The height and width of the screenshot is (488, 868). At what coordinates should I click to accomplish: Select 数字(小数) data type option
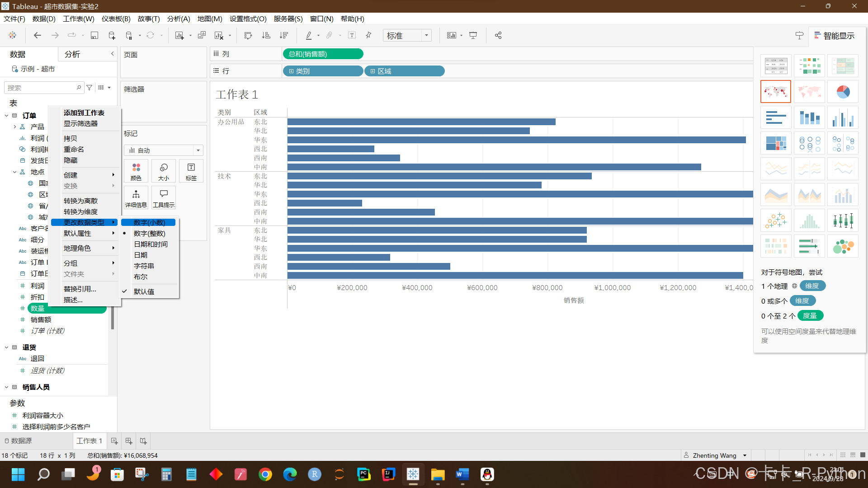(x=150, y=222)
